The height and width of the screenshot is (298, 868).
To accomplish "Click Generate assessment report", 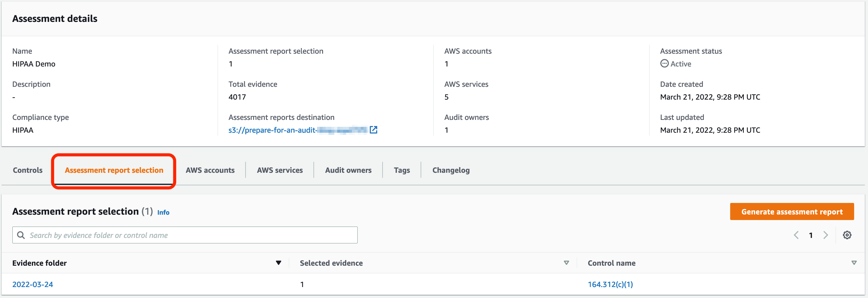I will tap(791, 211).
